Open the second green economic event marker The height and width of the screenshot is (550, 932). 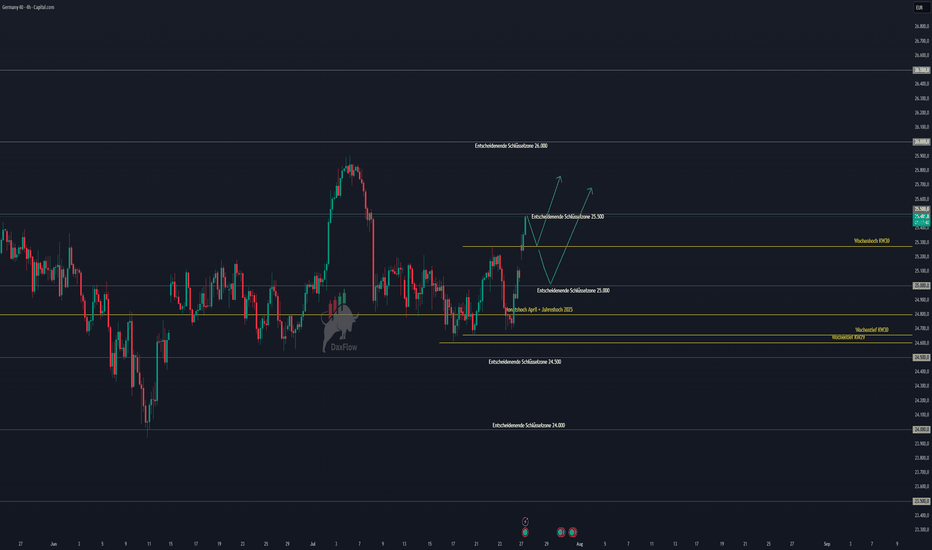point(561,532)
